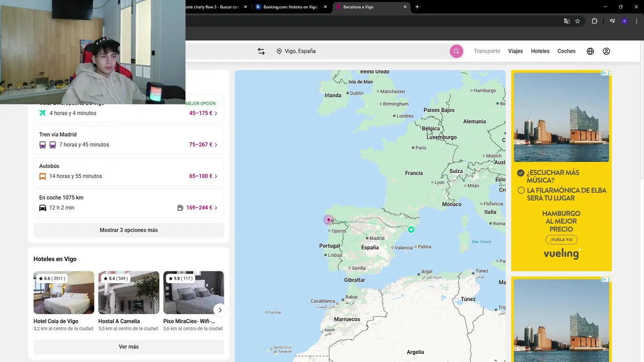This screenshot has width=644, height=362.
Task: Click the Hotel Coia de Vigo name
Action: click(x=56, y=321)
